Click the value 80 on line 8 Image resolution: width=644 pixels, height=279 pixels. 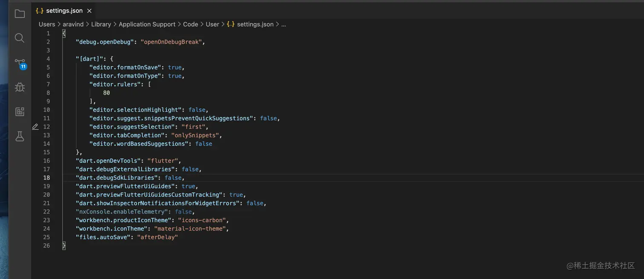click(x=106, y=93)
